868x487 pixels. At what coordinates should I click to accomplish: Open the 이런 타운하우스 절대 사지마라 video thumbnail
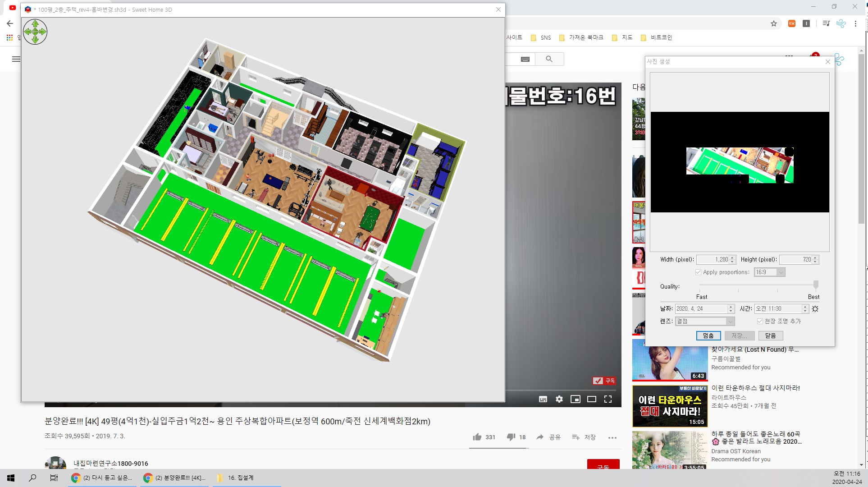[x=670, y=406]
